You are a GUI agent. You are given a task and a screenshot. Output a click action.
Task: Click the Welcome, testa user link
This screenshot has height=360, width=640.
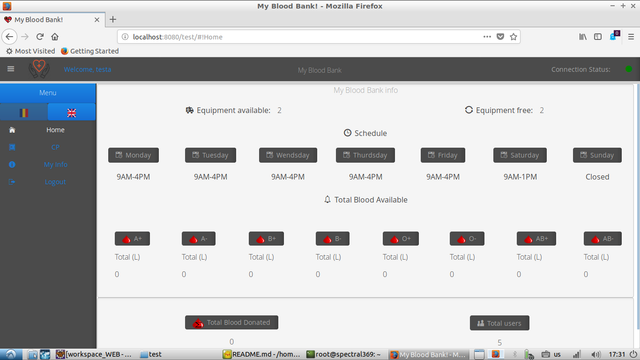pyautogui.click(x=87, y=69)
